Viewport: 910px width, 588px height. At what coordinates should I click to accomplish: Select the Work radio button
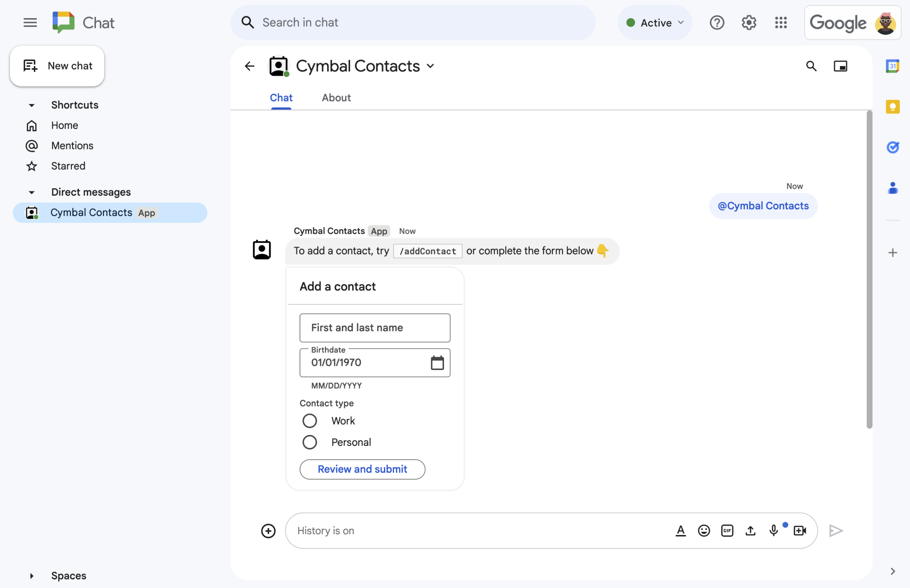coord(309,420)
